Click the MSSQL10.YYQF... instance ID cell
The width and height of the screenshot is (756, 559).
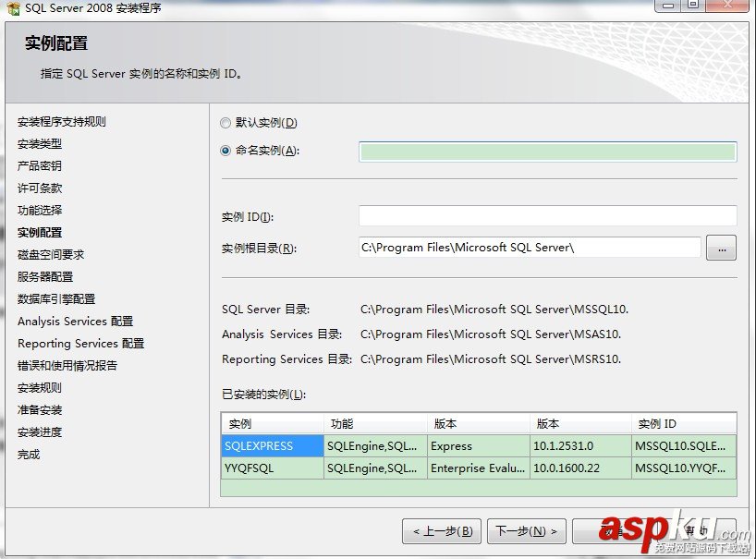pos(684,468)
